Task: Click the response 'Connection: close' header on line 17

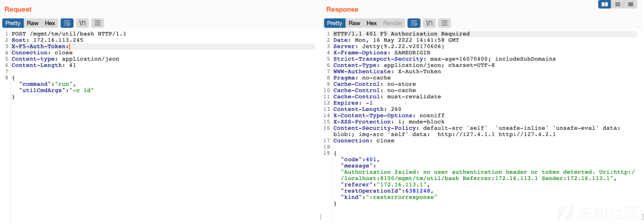Action: [x=364, y=141]
